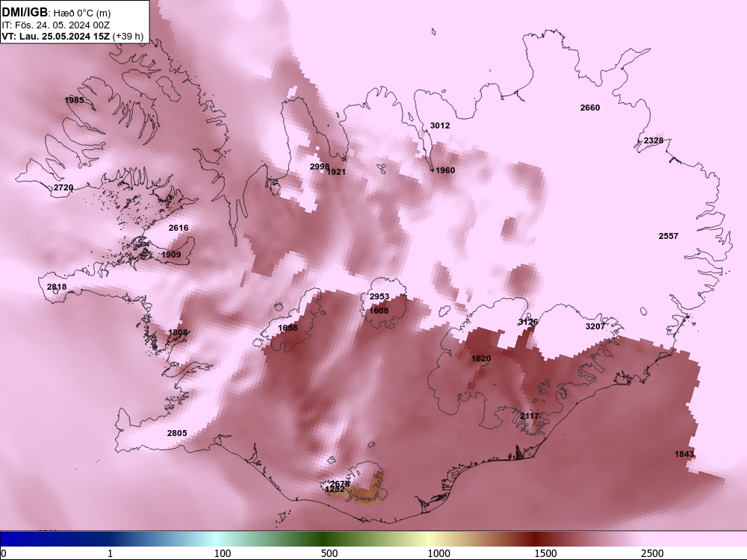Select the VT: Lau. 25.05.2024 15Z line

56,36
